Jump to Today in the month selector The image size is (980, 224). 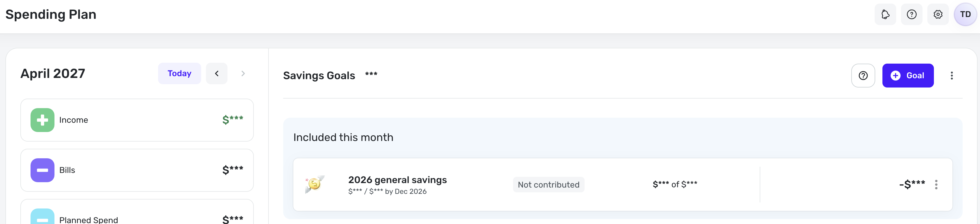click(x=179, y=74)
